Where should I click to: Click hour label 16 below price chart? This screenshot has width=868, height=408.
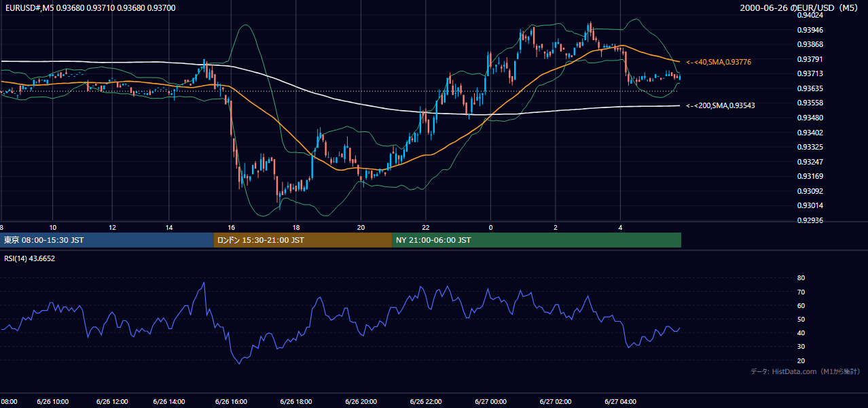(x=232, y=228)
